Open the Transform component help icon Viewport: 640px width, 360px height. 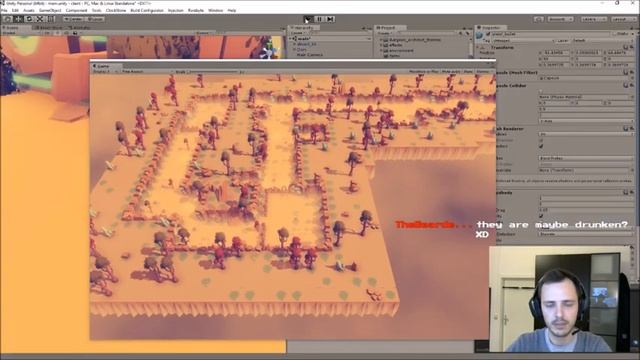[625, 47]
